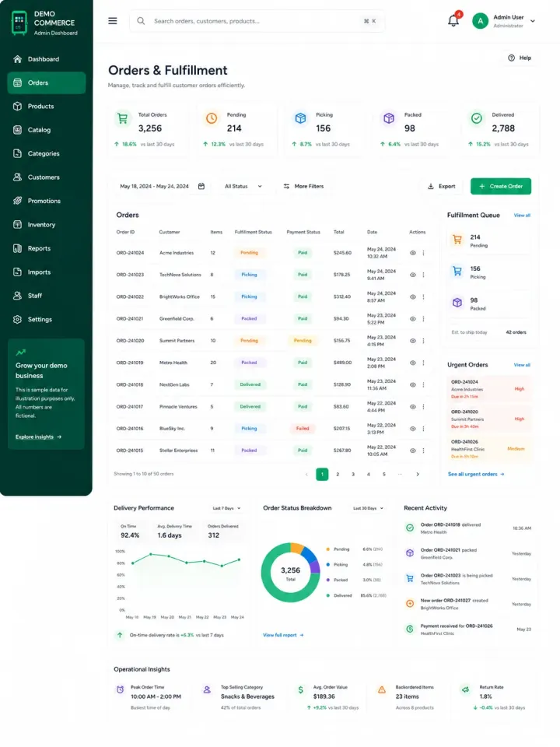Open Promotions in the sidebar
560x747 pixels.
[x=46, y=201]
